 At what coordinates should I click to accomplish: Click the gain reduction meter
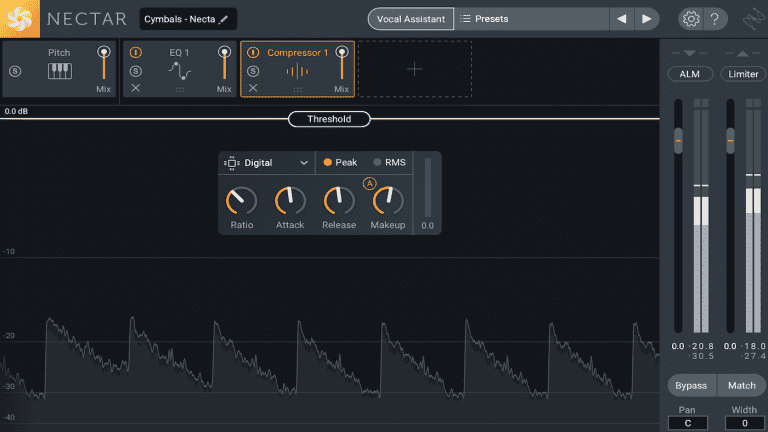pos(428,188)
